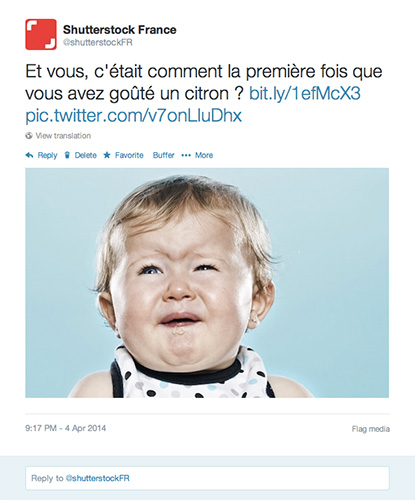Click the 9:17 PM - 4 Apr 2014 timestamp
415x500 pixels.
tap(66, 428)
